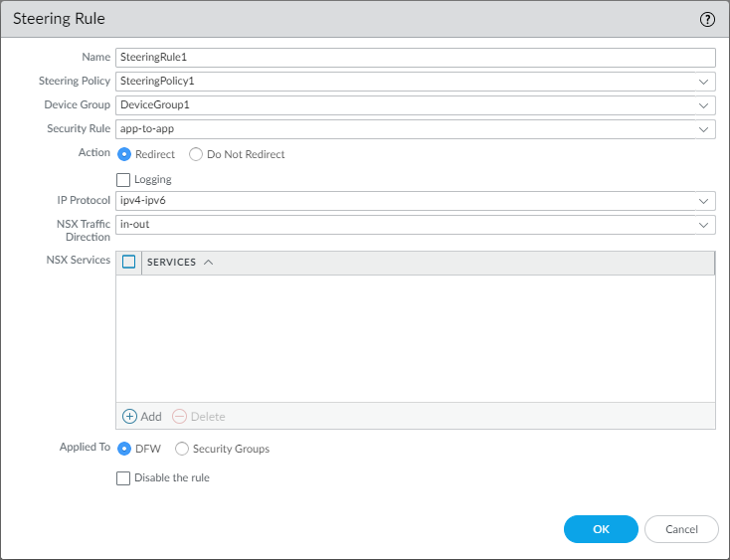Image resolution: width=730 pixels, height=560 pixels.
Task: Select the Redirect radio button
Action: coord(124,155)
